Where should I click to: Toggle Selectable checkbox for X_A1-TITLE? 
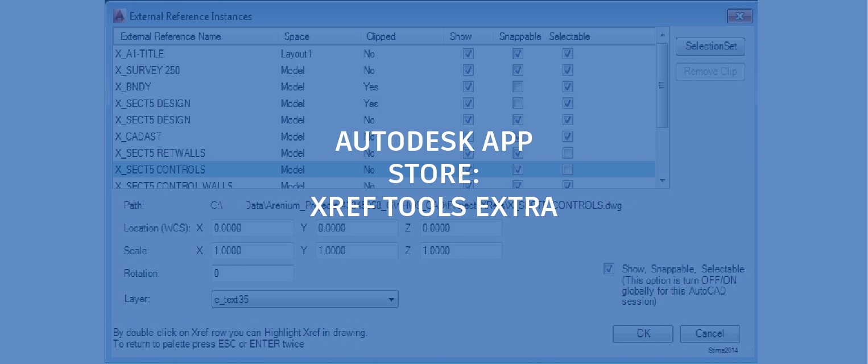(x=568, y=54)
